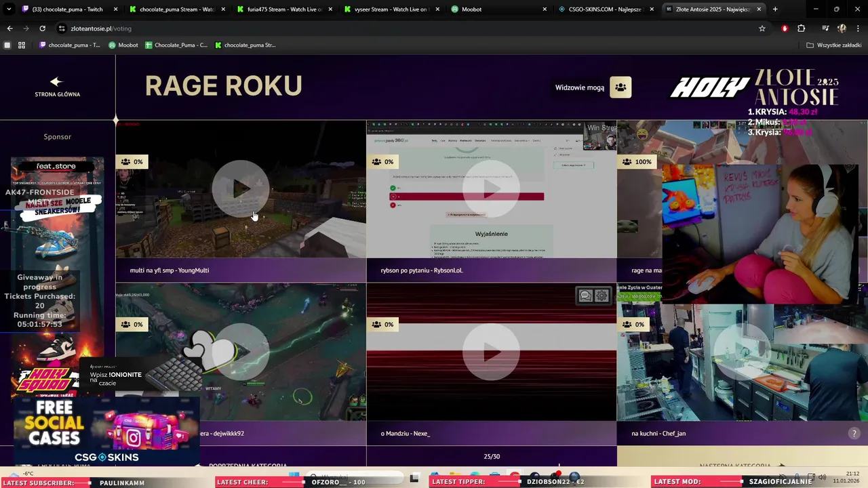868x488 pixels.
Task: Switch to the CSGO-SKINS.COM tab
Action: (x=605, y=9)
